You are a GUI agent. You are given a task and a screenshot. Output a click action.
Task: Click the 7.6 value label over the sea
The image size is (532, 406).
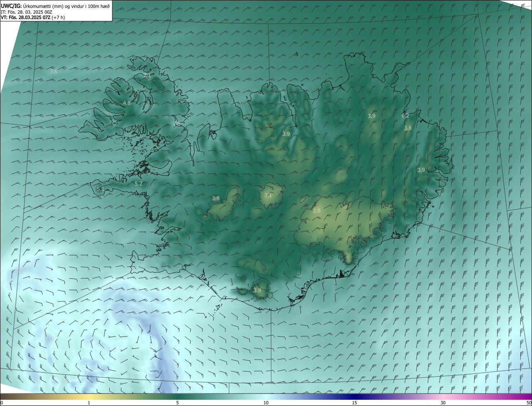(x=54, y=72)
